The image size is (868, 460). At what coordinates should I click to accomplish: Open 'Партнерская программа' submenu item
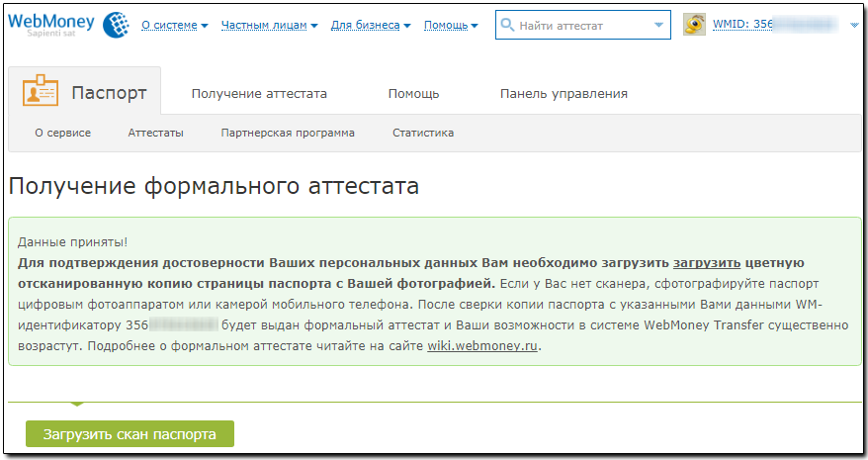[288, 133]
